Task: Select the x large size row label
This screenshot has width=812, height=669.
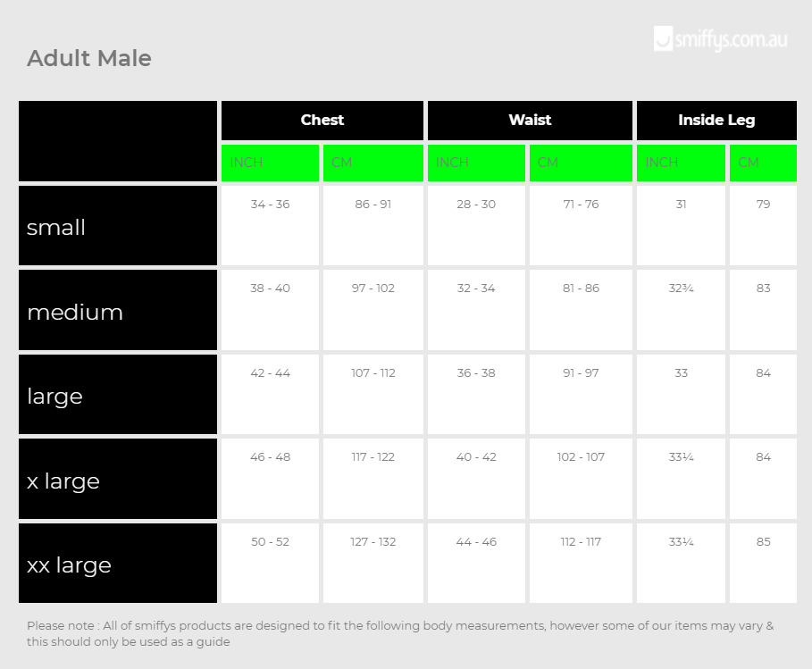Action: (x=118, y=479)
